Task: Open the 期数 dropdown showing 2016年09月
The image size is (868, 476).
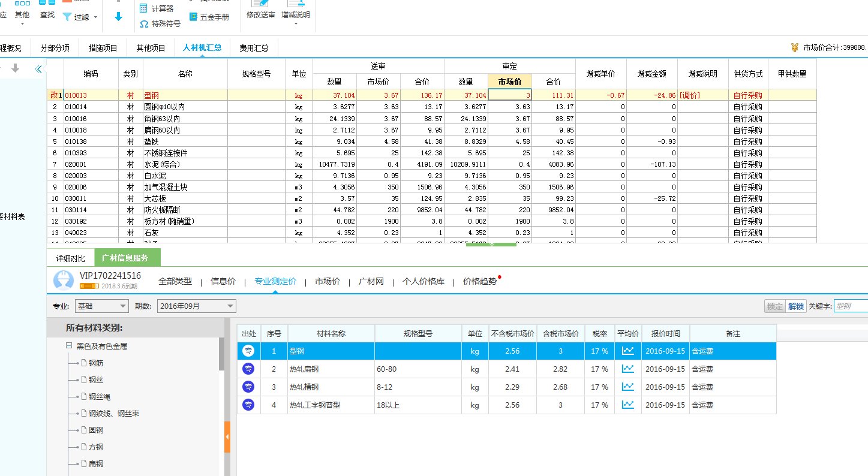Action: pyautogui.click(x=197, y=306)
